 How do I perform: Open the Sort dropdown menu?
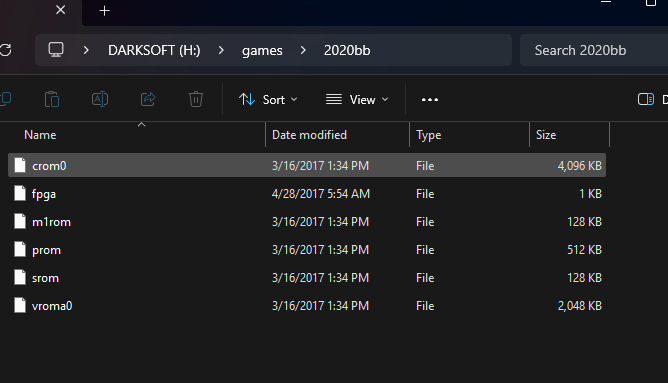click(x=268, y=100)
